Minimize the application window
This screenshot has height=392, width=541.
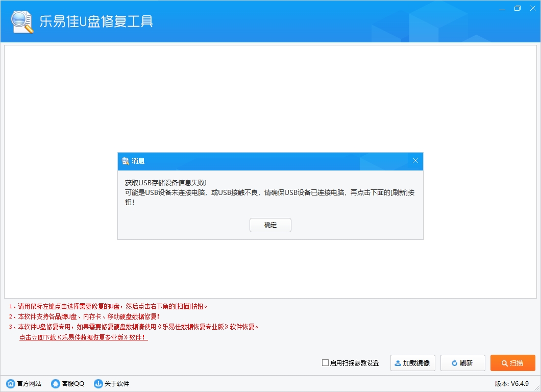(x=502, y=8)
